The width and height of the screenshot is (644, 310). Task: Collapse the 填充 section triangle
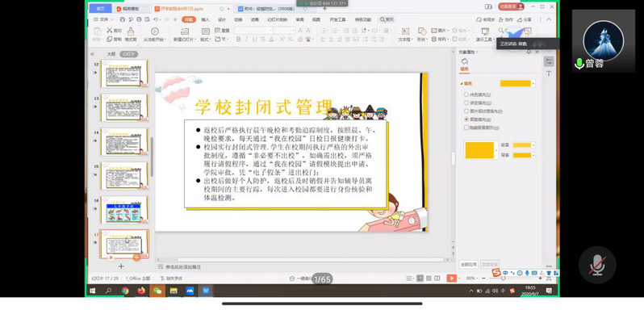pyautogui.click(x=462, y=84)
